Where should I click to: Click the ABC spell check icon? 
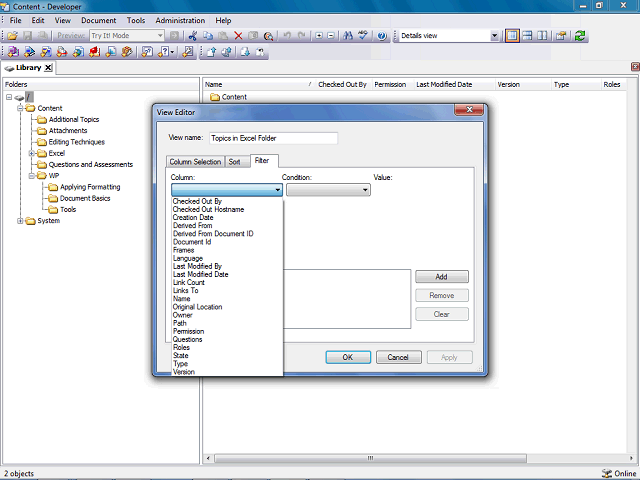[x=363, y=36]
